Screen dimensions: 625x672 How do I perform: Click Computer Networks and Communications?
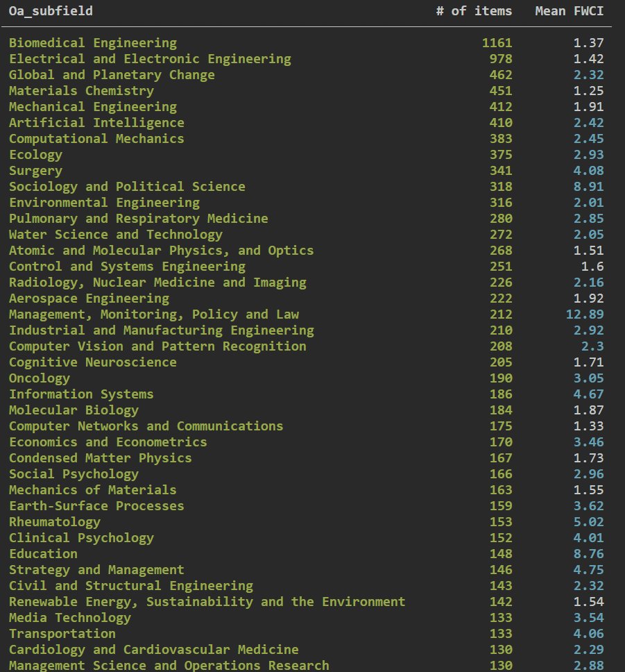[146, 426]
